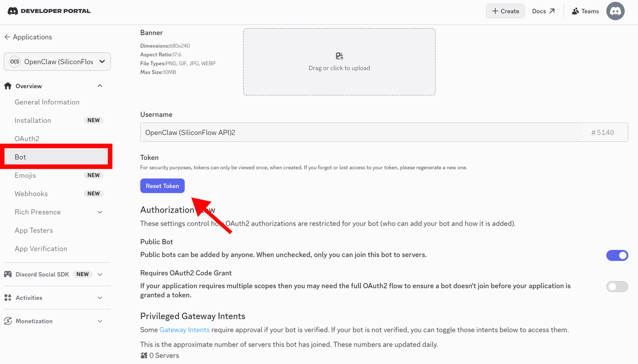This screenshot has width=638, height=364.
Task: Click the Max Size 10MB text
Action: click(158, 72)
